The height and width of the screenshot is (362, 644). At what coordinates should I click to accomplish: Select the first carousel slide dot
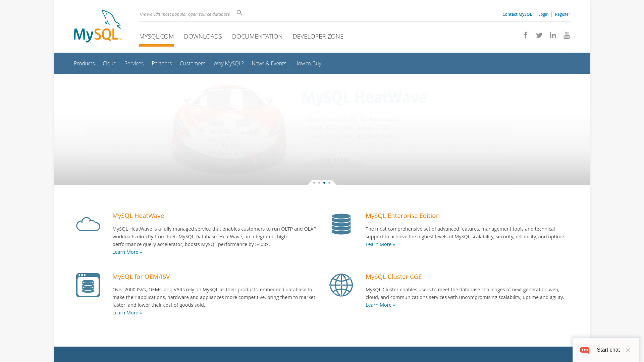(x=314, y=183)
